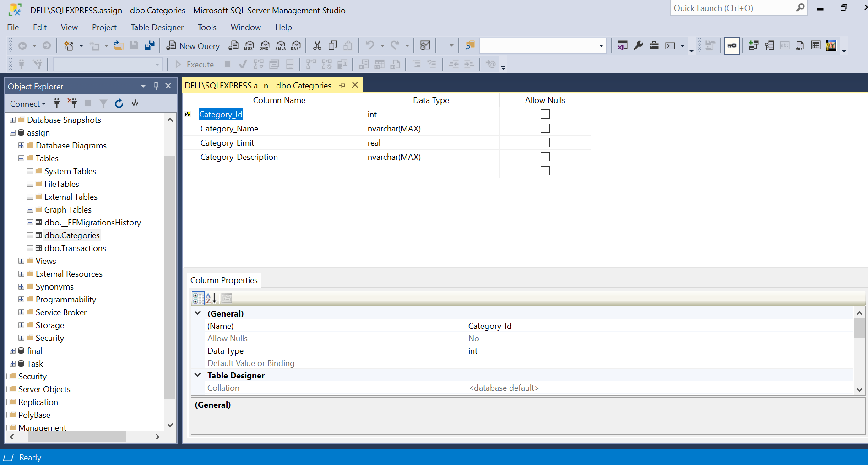
Task: Open the Table Designer menu
Action: (x=157, y=27)
